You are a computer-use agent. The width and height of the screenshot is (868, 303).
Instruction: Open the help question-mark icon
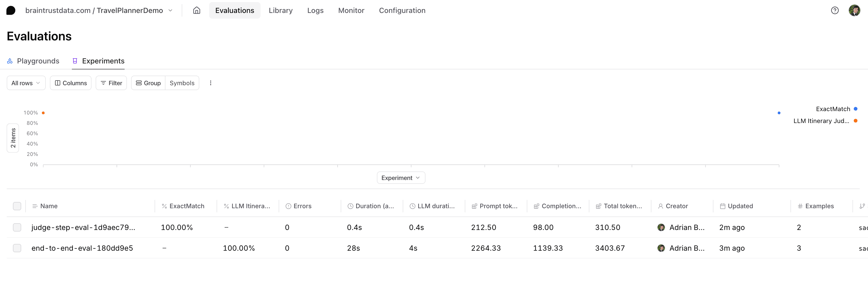[834, 10]
